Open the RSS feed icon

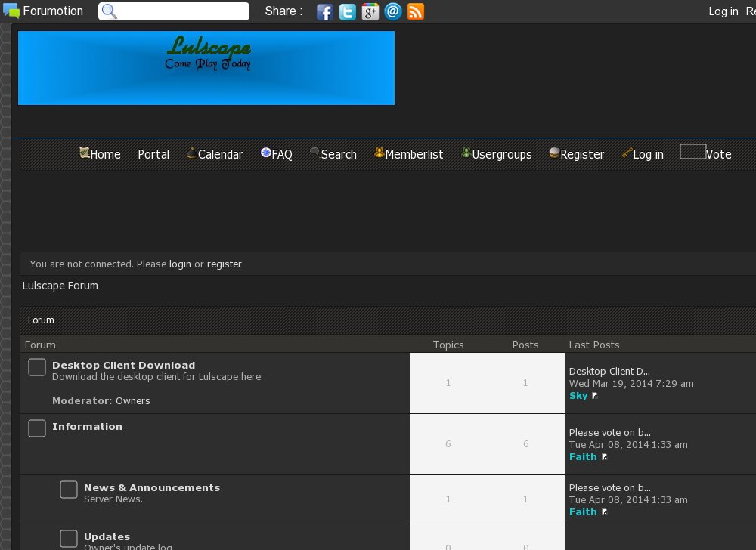click(x=415, y=11)
